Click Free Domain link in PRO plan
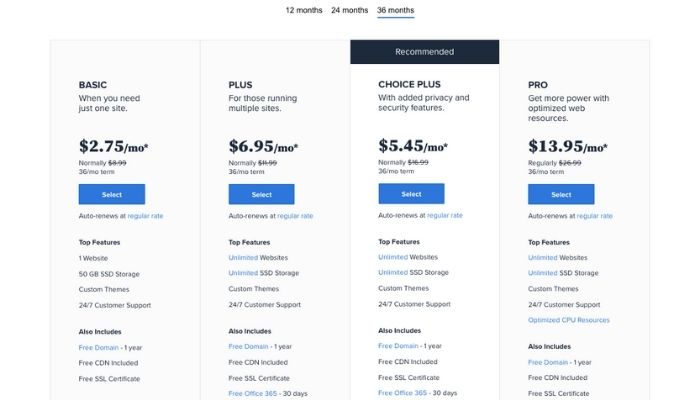Viewport: 700px width, 400px height. point(548,362)
